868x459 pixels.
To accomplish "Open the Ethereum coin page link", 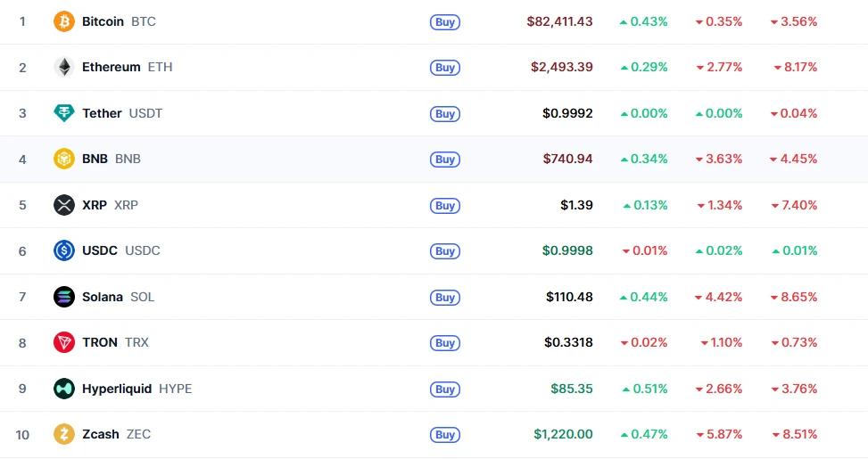I will (112, 67).
